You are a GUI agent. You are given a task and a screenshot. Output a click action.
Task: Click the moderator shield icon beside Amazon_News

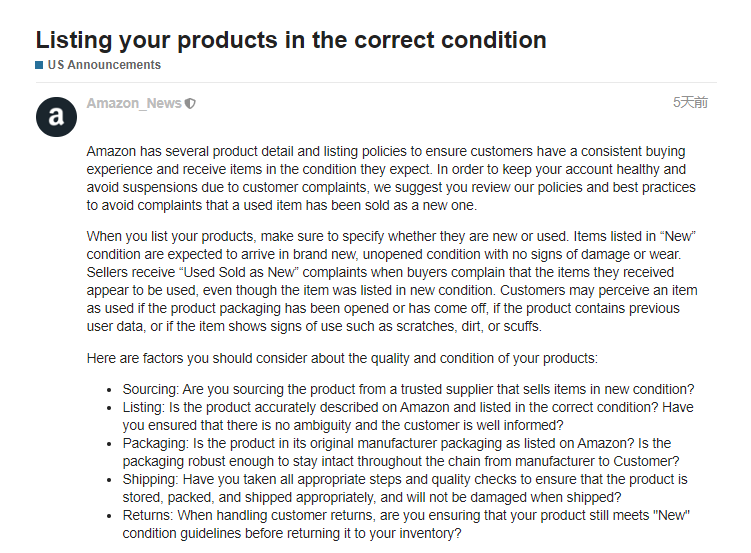pyautogui.click(x=190, y=103)
